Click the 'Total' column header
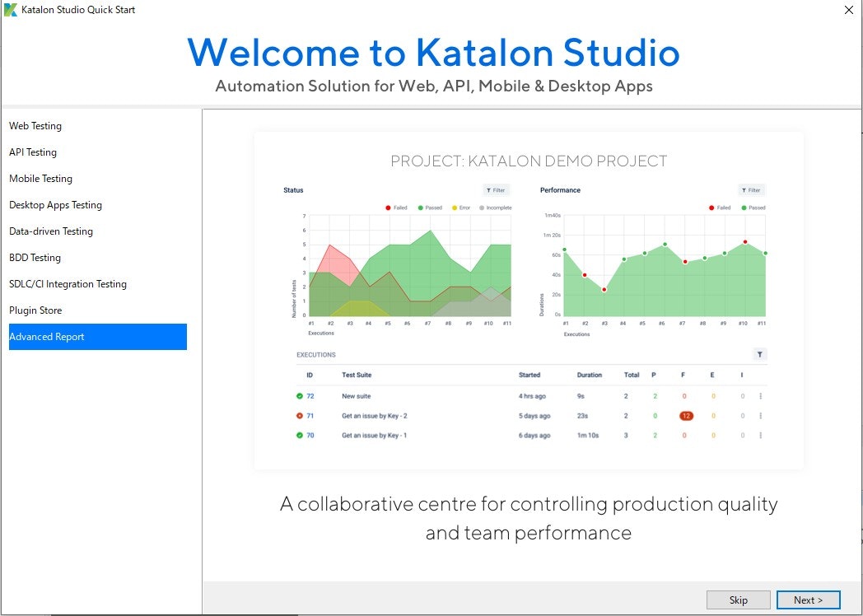 (632, 375)
